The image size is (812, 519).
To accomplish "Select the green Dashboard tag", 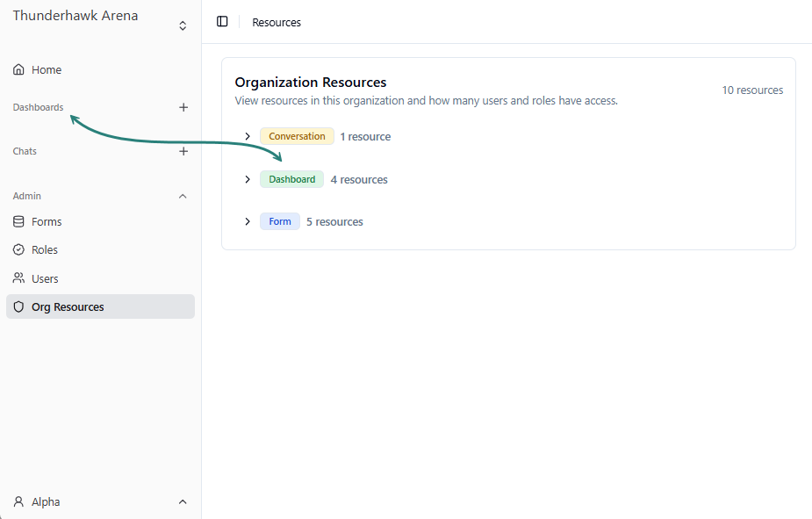I will click(x=291, y=179).
